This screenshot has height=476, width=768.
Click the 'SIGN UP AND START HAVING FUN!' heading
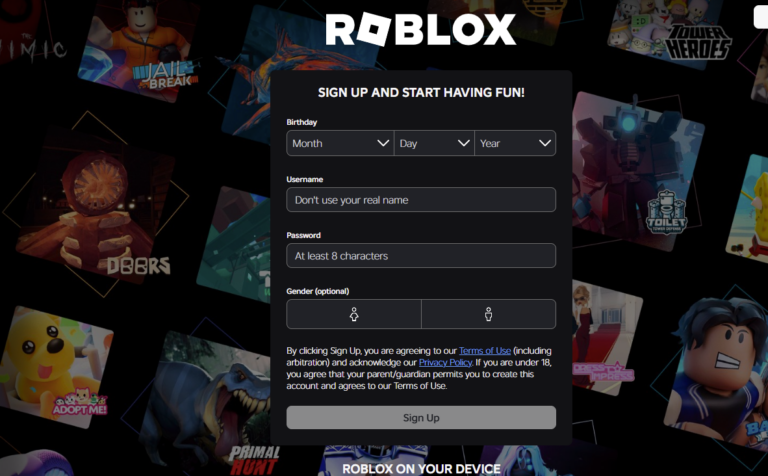421,93
